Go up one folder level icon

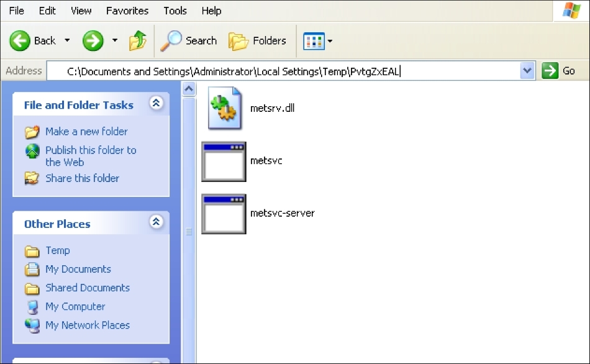tap(138, 40)
